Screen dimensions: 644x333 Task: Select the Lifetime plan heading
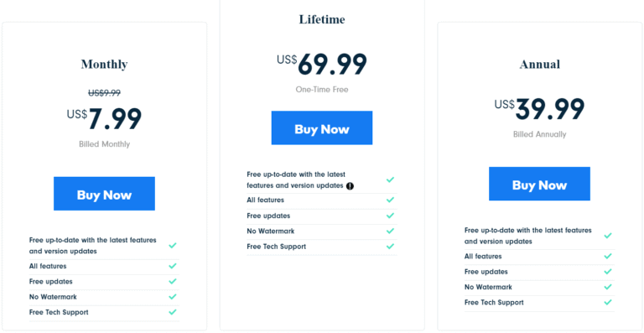pos(322,19)
